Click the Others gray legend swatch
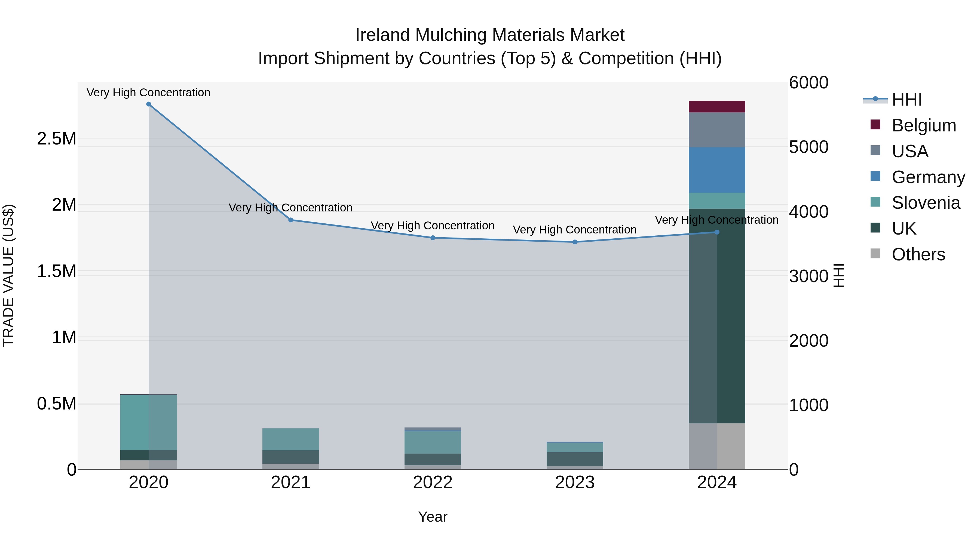This screenshot has width=980, height=551. pyautogui.click(x=875, y=254)
